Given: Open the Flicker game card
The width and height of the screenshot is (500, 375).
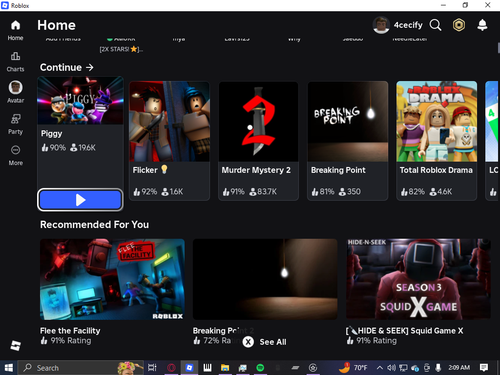Looking at the screenshot, I should (x=169, y=141).
